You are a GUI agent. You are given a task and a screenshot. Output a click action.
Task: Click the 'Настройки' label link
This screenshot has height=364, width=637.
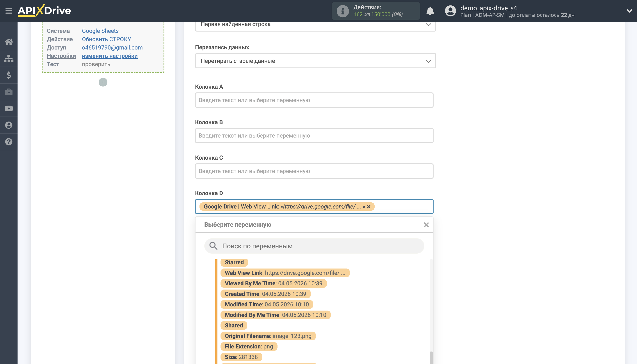point(61,56)
